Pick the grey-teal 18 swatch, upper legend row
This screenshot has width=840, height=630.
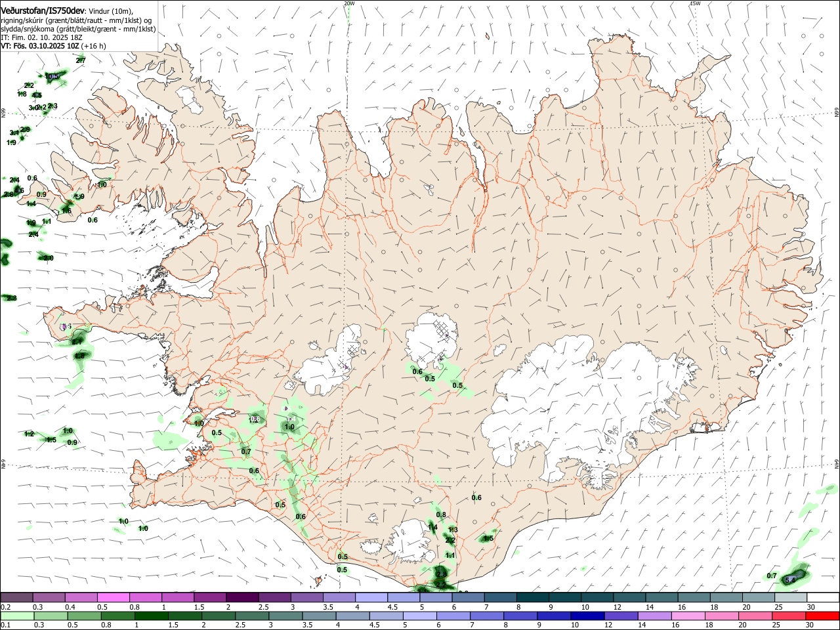click(726, 597)
